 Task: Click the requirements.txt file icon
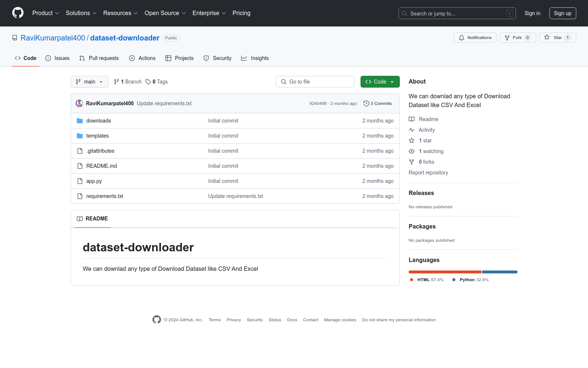click(x=80, y=196)
